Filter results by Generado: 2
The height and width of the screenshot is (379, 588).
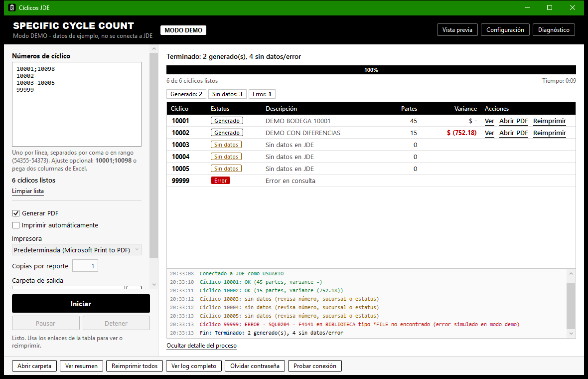[x=186, y=94]
